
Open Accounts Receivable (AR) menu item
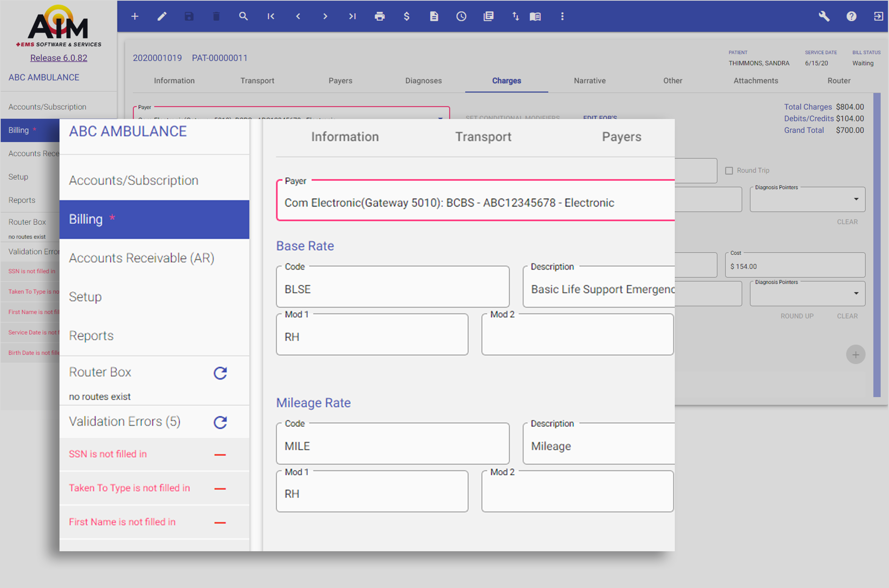click(x=154, y=258)
